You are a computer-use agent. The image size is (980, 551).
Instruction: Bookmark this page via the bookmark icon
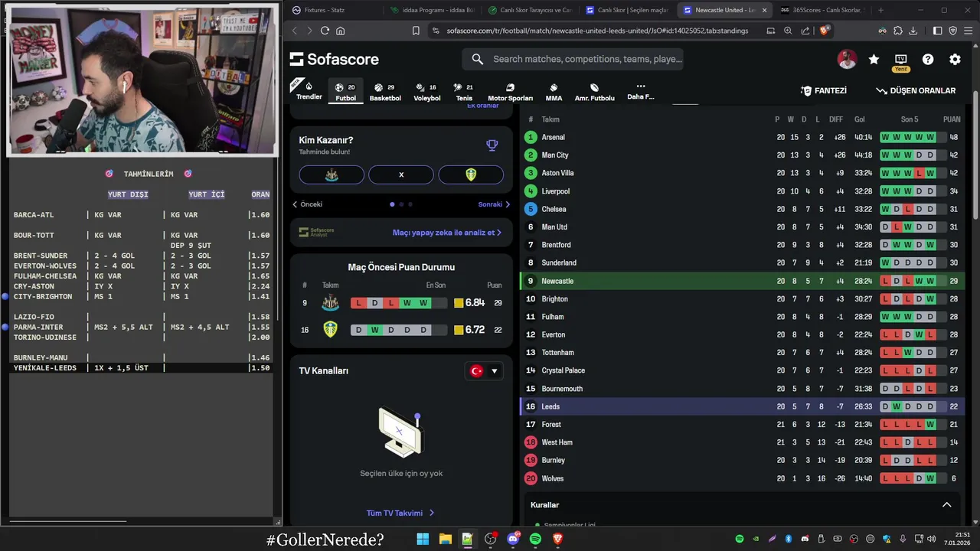(x=416, y=31)
